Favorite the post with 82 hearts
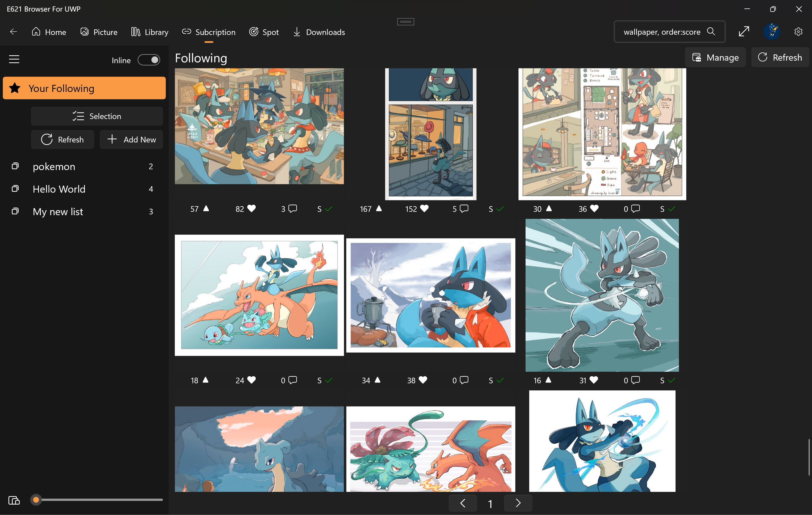Image resolution: width=812 pixels, height=515 pixels. (x=251, y=209)
